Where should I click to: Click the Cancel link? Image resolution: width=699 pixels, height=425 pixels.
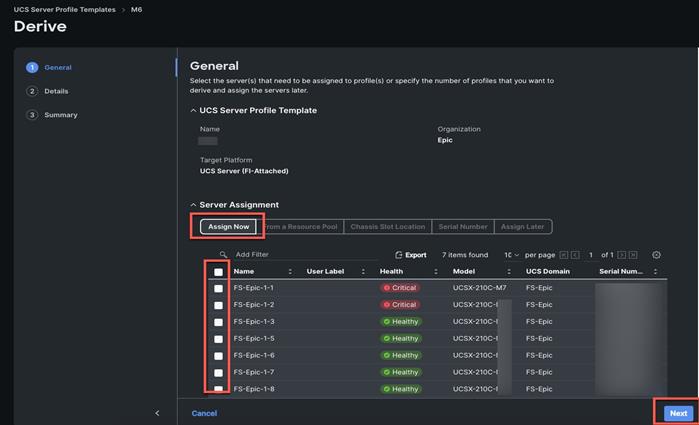pos(204,413)
